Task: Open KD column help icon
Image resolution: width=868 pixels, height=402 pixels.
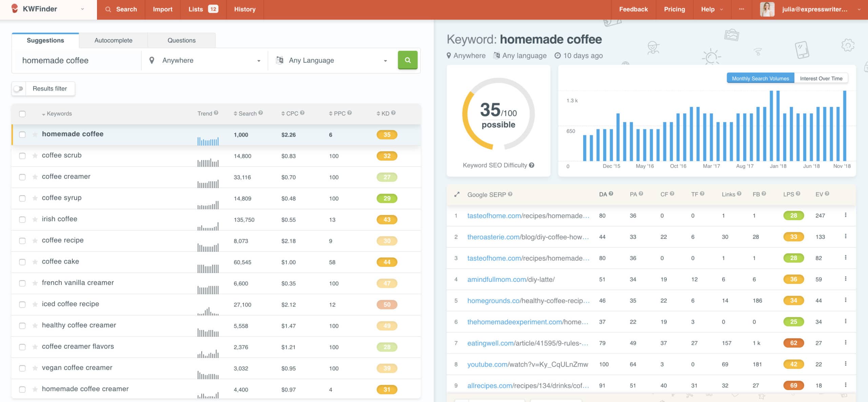Action: point(393,113)
